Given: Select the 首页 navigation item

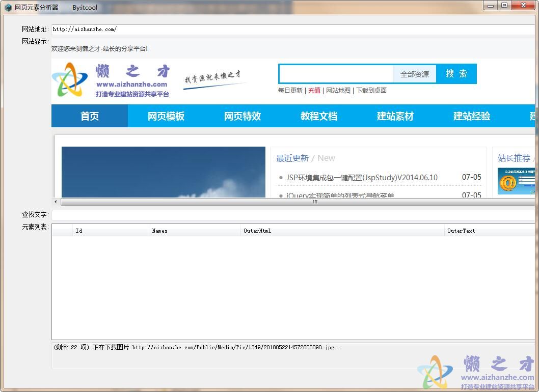Looking at the screenshot, I should (x=89, y=116).
